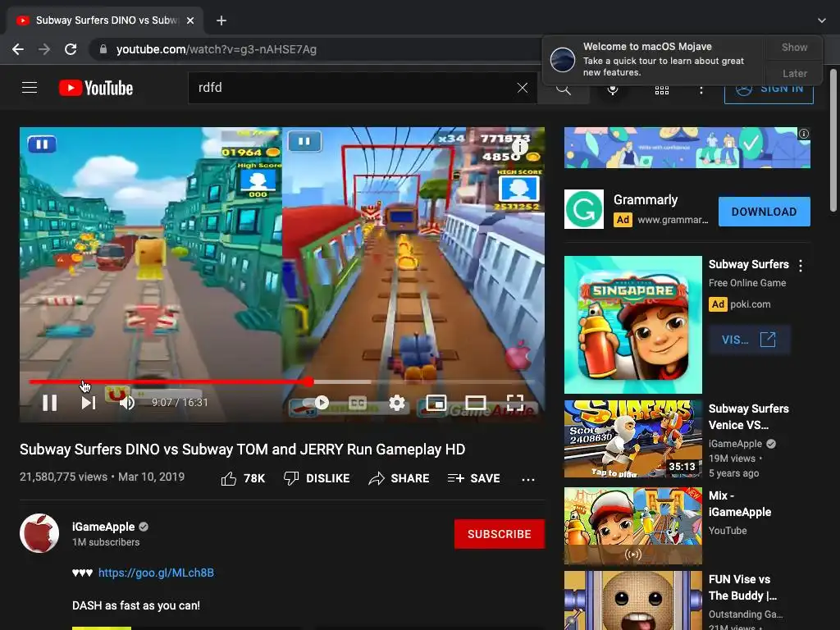Open the Subway Surfers Venice VS title
The height and width of the screenshot is (630, 840).
coord(748,417)
